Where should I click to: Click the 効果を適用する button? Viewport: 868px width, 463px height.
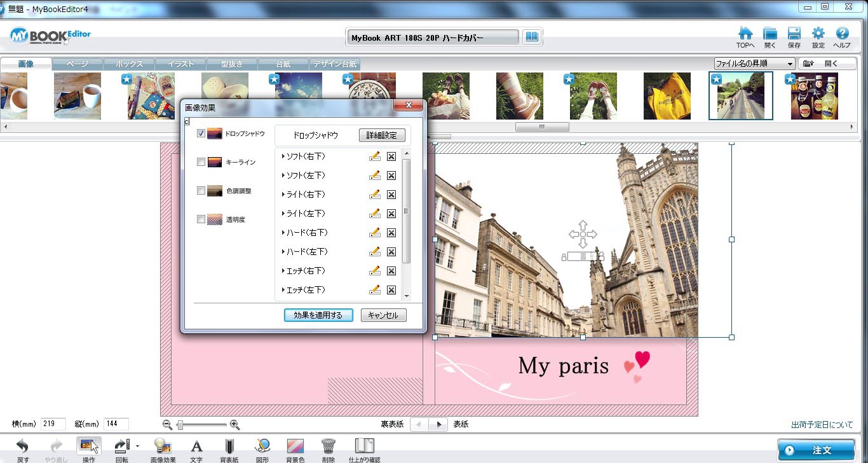(x=318, y=315)
